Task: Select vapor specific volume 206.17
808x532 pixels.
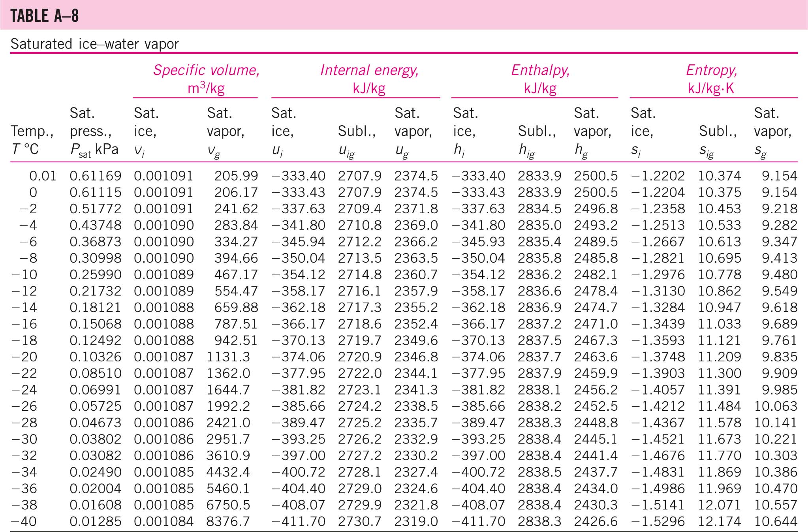Action: pyautogui.click(x=236, y=192)
